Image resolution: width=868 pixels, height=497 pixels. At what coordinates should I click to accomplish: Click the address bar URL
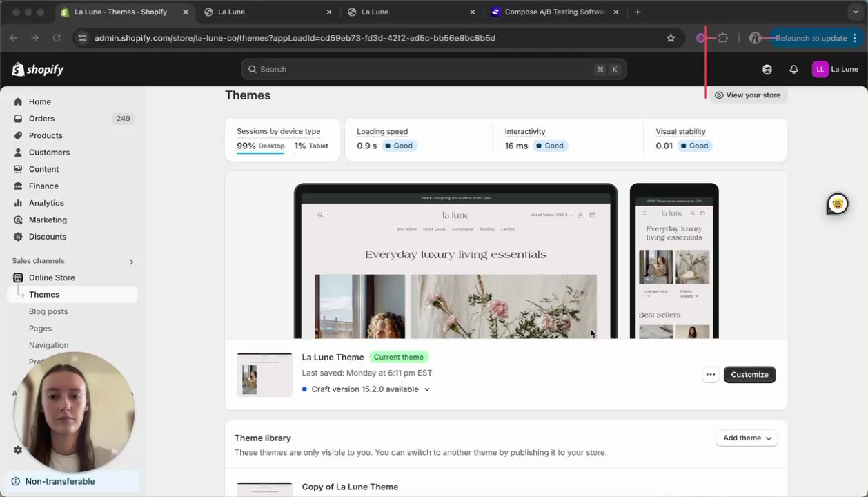295,38
